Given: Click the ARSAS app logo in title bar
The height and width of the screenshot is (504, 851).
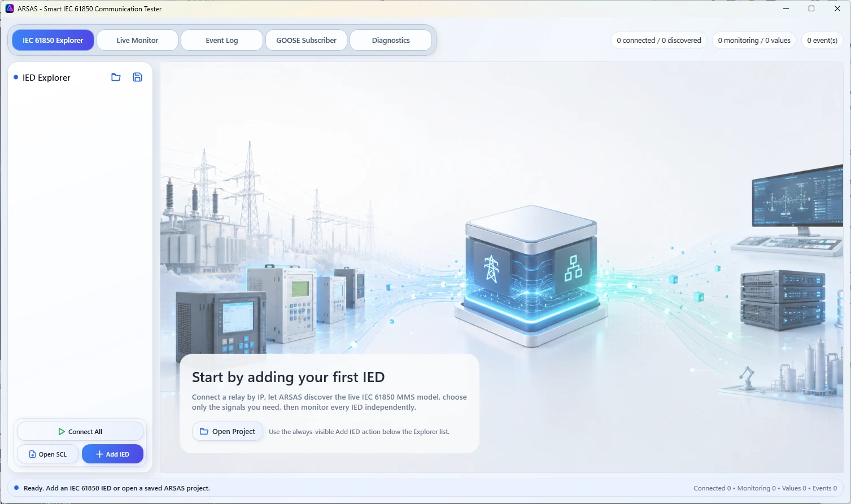Looking at the screenshot, I should [10, 8].
